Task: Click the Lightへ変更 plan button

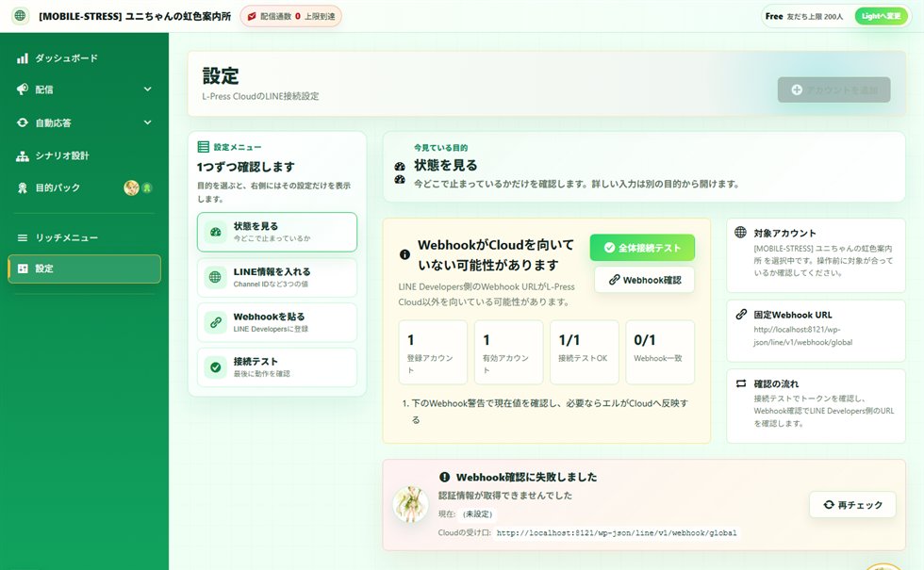Action: [x=881, y=17]
